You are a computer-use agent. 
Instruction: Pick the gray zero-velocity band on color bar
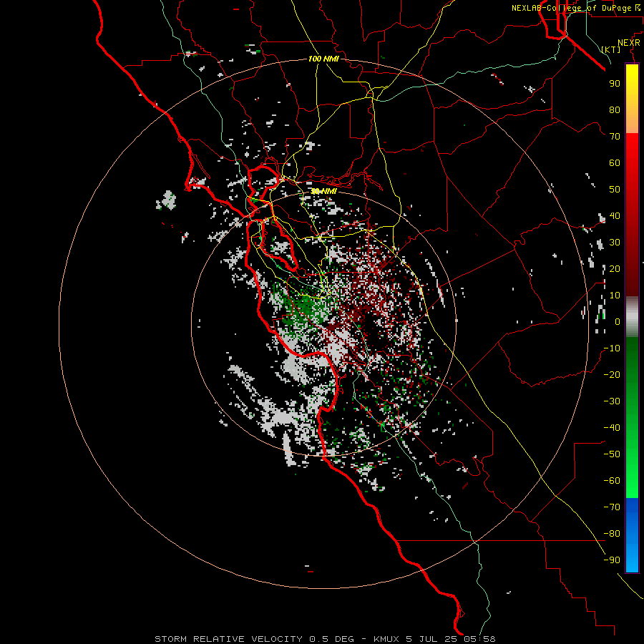(632, 317)
